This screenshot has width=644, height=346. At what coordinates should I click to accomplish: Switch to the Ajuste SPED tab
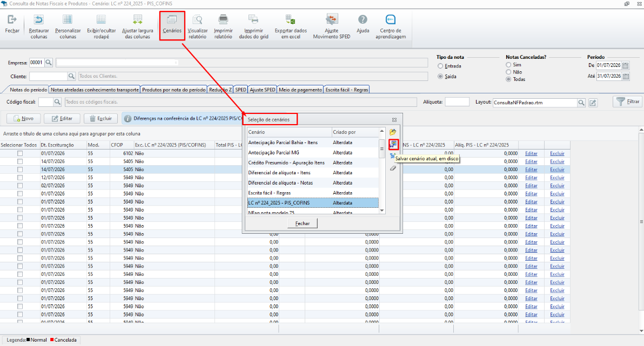tap(263, 90)
